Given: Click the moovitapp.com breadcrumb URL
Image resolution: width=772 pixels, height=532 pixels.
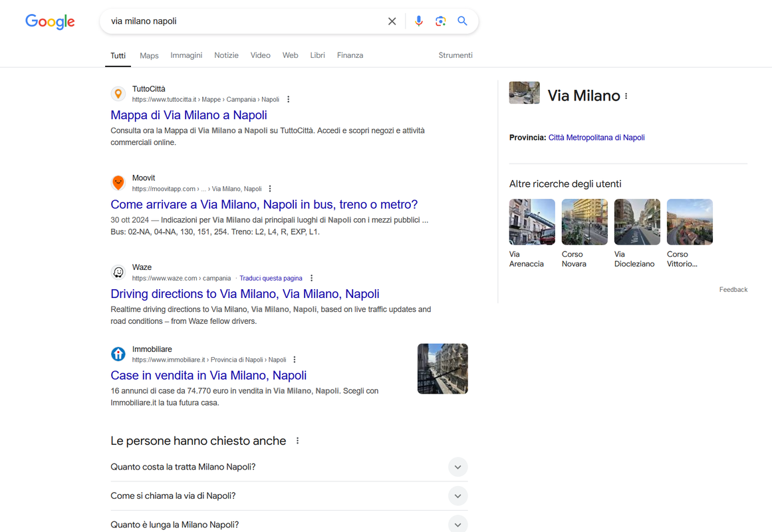Looking at the screenshot, I should (x=196, y=189).
